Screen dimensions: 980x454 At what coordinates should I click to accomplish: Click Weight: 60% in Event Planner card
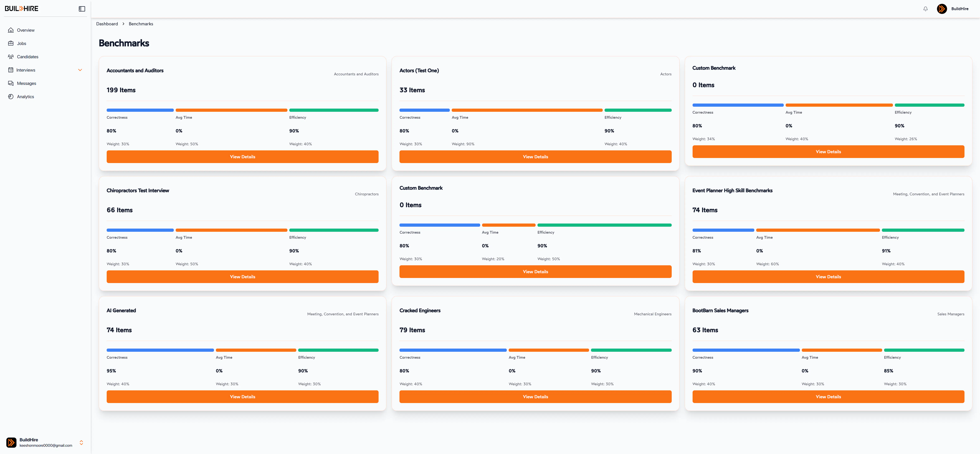click(x=767, y=264)
